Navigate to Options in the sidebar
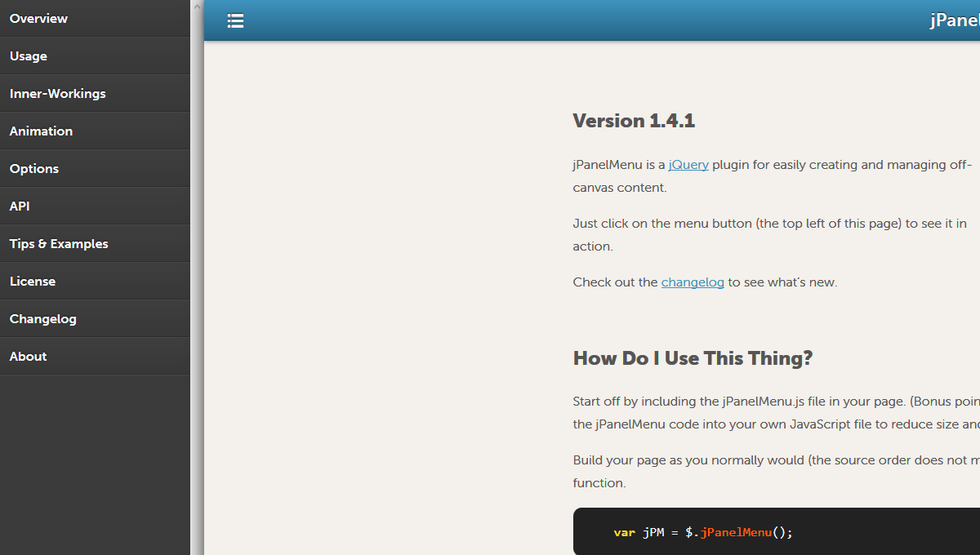This screenshot has height=555, width=980. tap(34, 168)
